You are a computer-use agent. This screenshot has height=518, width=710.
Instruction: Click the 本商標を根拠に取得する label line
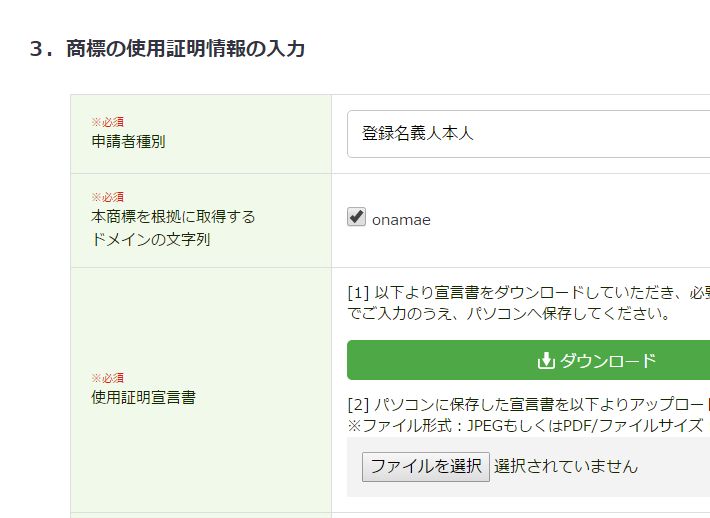point(173,217)
